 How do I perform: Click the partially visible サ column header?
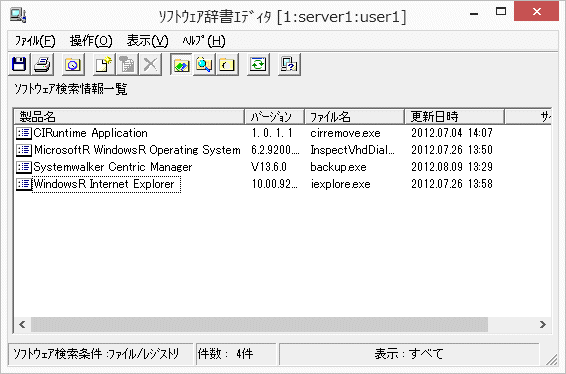pyautogui.click(x=528, y=117)
